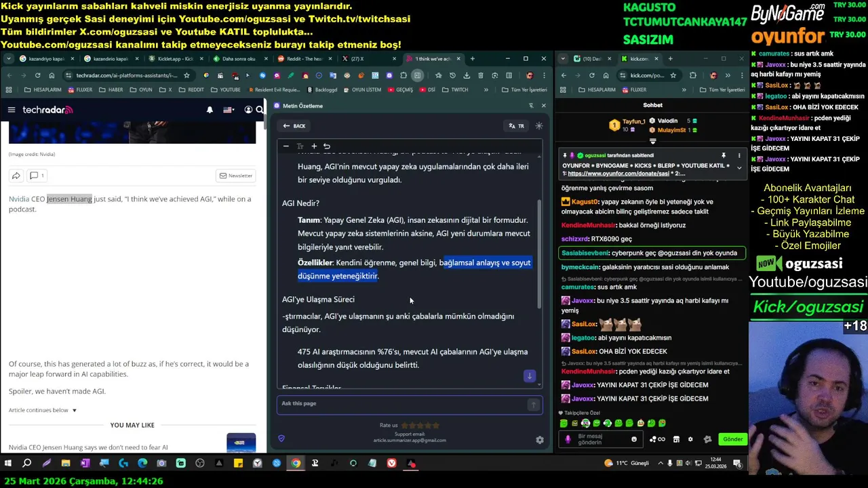Open Chrome extensions puzzle icon
The width and height of the screenshot is (868, 488).
click(x=403, y=75)
